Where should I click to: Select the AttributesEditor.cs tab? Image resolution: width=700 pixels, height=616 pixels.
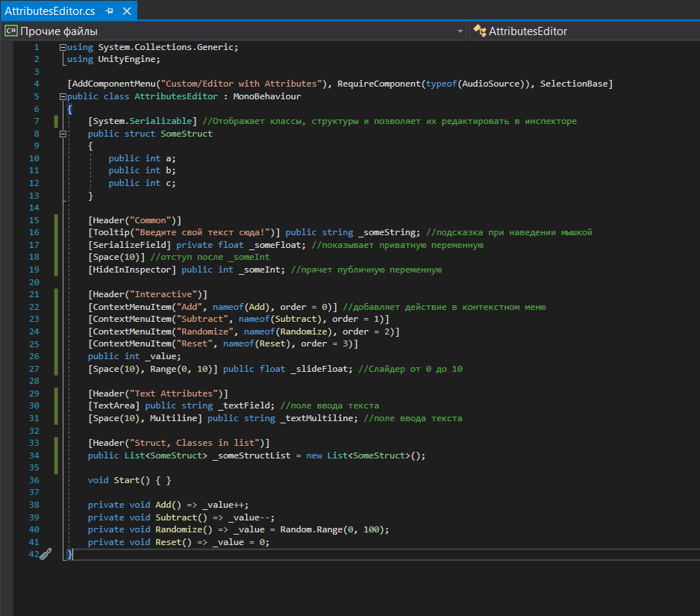(x=49, y=10)
